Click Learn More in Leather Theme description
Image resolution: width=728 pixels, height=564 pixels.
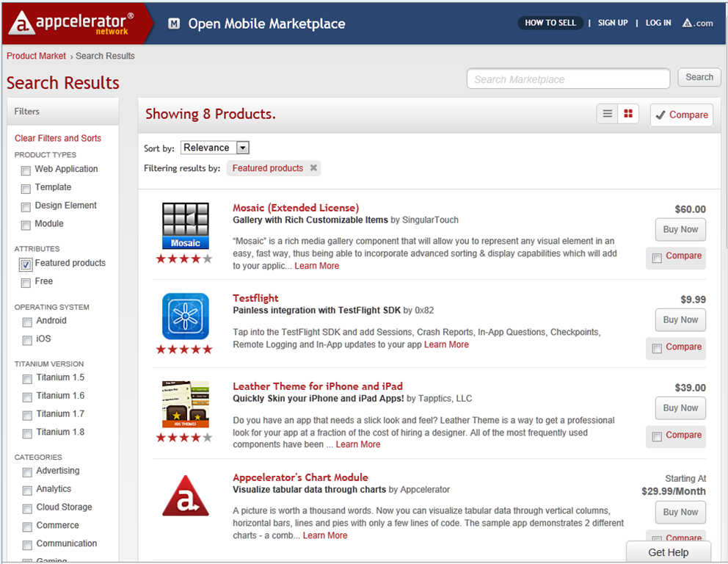click(358, 444)
